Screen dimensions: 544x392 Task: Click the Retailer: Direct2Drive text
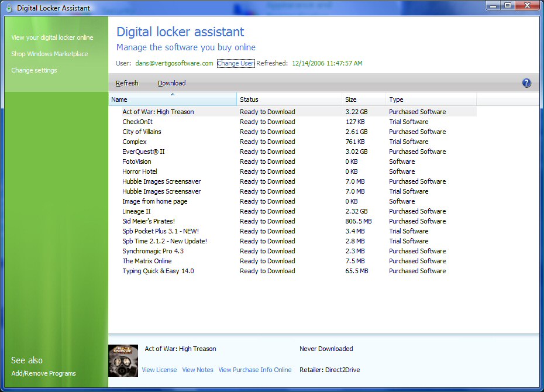tap(329, 370)
